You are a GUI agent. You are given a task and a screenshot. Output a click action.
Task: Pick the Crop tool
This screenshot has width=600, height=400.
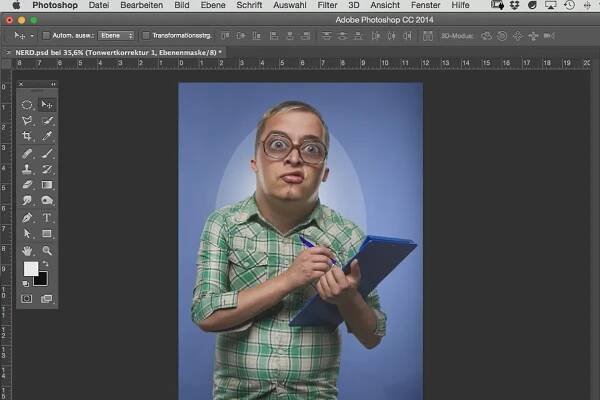(x=27, y=136)
